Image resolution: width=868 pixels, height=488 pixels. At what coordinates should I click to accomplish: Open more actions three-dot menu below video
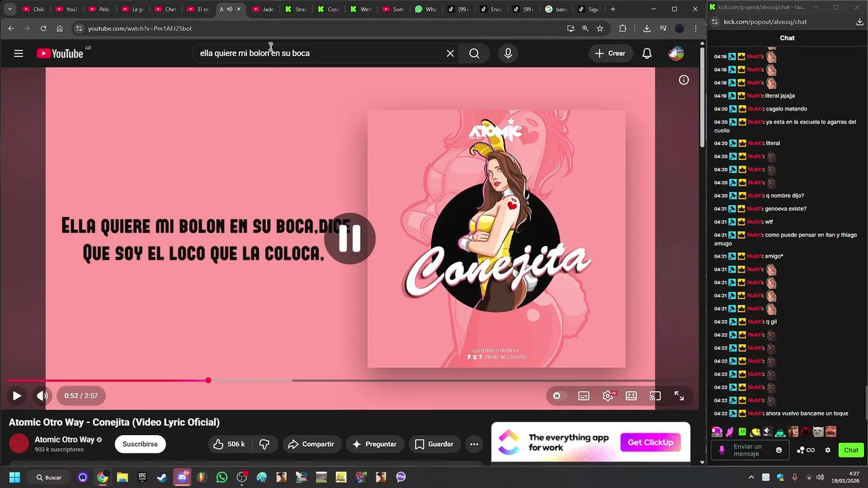474,444
